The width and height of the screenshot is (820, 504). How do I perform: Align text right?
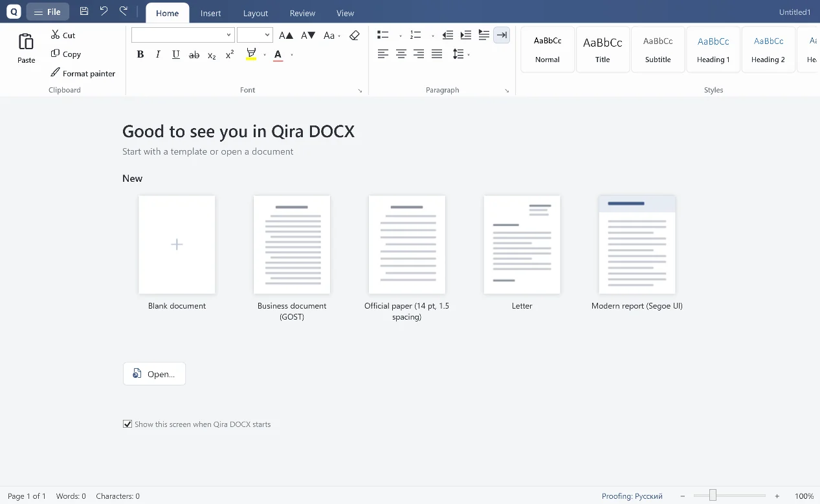pos(419,54)
